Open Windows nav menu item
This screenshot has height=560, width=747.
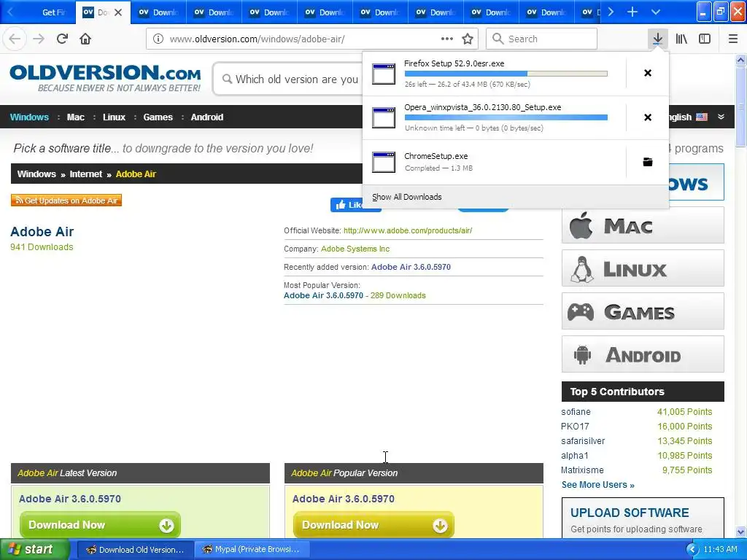click(29, 117)
